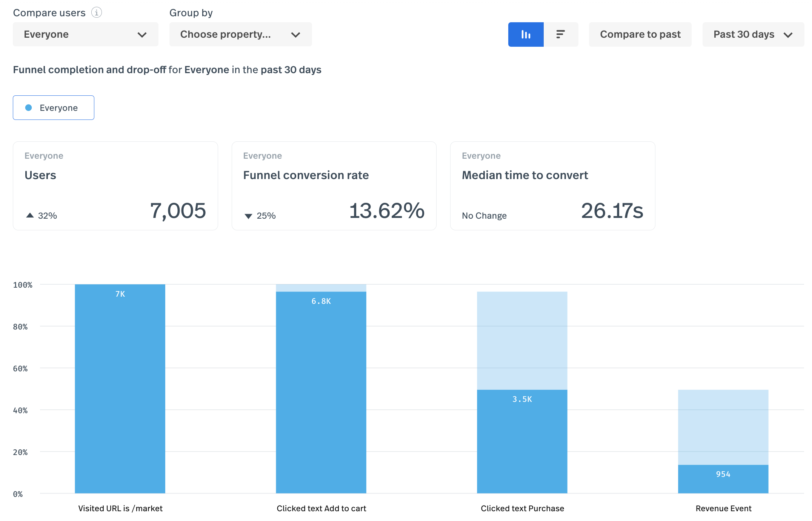
Task: Select the Users metric card
Action: click(x=115, y=186)
